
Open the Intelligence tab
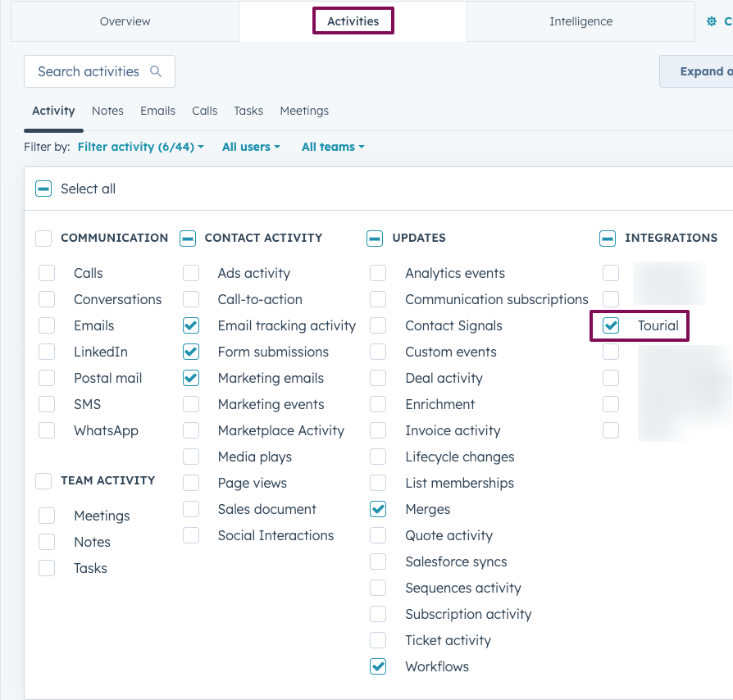[580, 22]
